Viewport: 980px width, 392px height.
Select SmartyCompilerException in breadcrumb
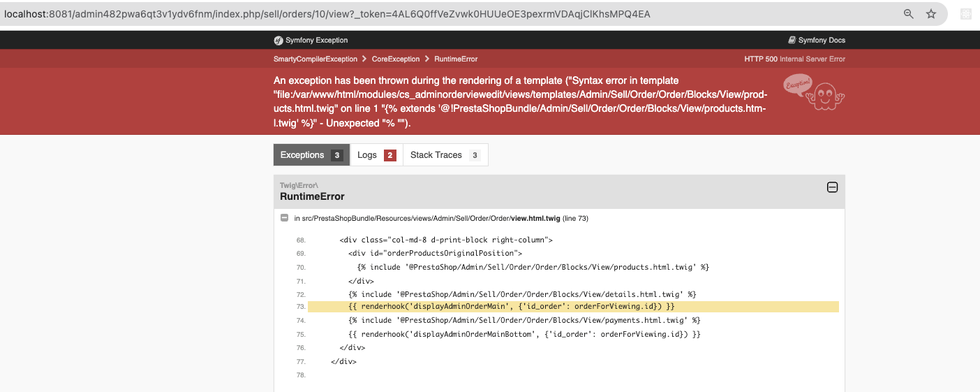315,59
